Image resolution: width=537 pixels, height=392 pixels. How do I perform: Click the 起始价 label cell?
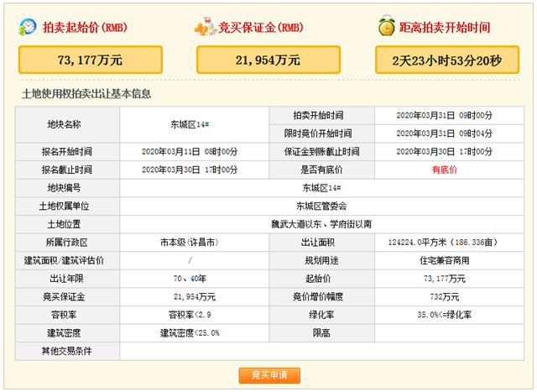click(322, 279)
